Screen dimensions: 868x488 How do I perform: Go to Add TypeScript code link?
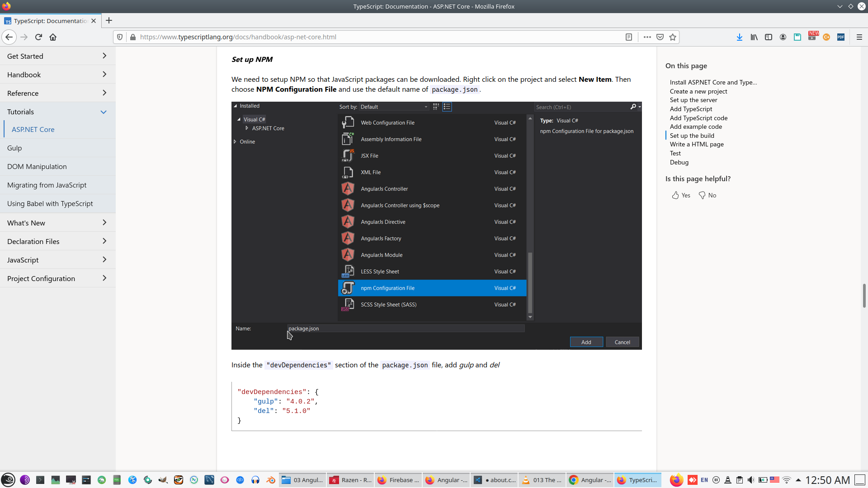(698, 118)
